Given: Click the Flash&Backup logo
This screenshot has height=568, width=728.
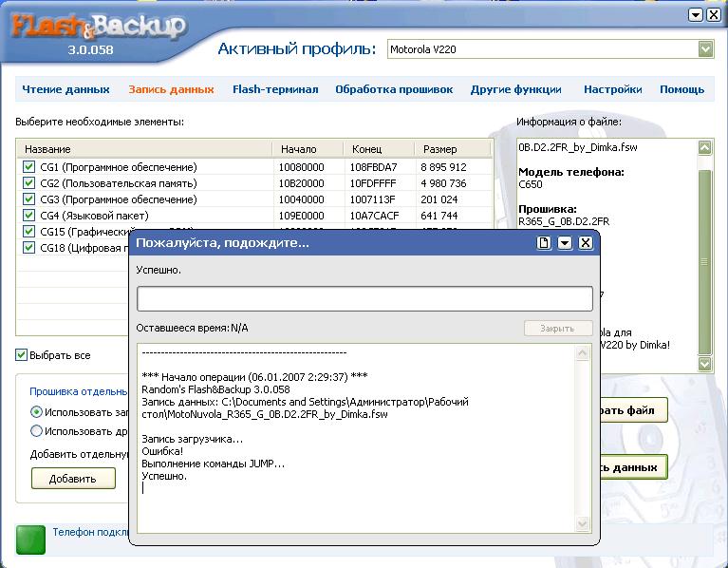Looking at the screenshot, I should pyautogui.click(x=99, y=26).
